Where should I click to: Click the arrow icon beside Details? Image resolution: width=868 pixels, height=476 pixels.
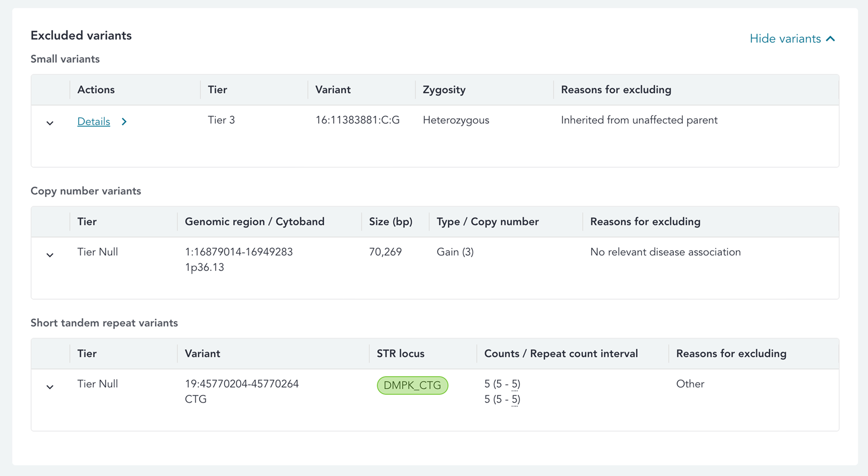point(124,122)
